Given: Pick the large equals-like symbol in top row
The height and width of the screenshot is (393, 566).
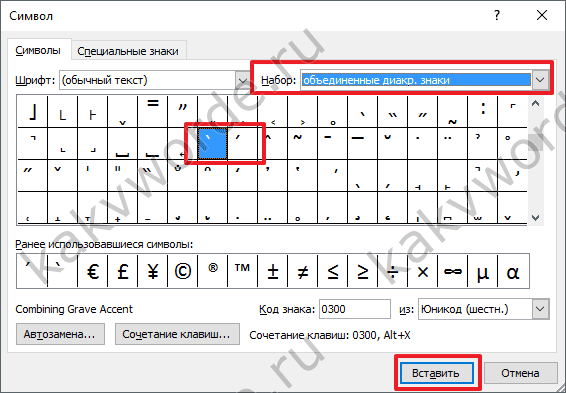Looking at the screenshot, I should coord(152,111).
